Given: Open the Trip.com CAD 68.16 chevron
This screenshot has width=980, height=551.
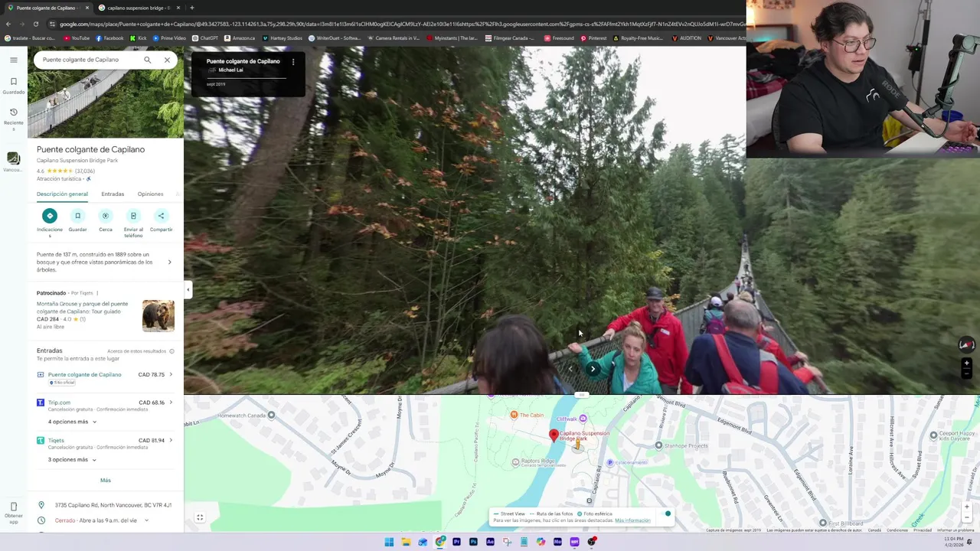Looking at the screenshot, I should click(x=171, y=403).
